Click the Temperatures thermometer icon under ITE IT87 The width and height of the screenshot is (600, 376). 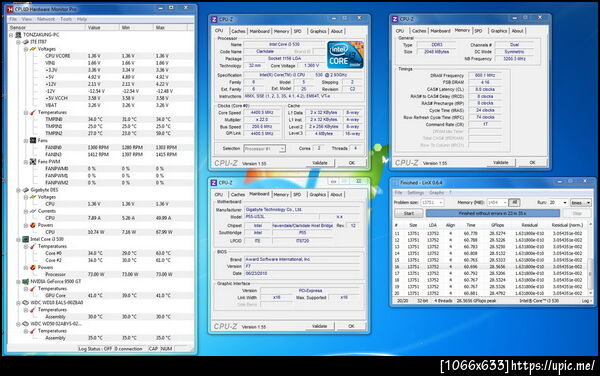pyautogui.click(x=33, y=112)
